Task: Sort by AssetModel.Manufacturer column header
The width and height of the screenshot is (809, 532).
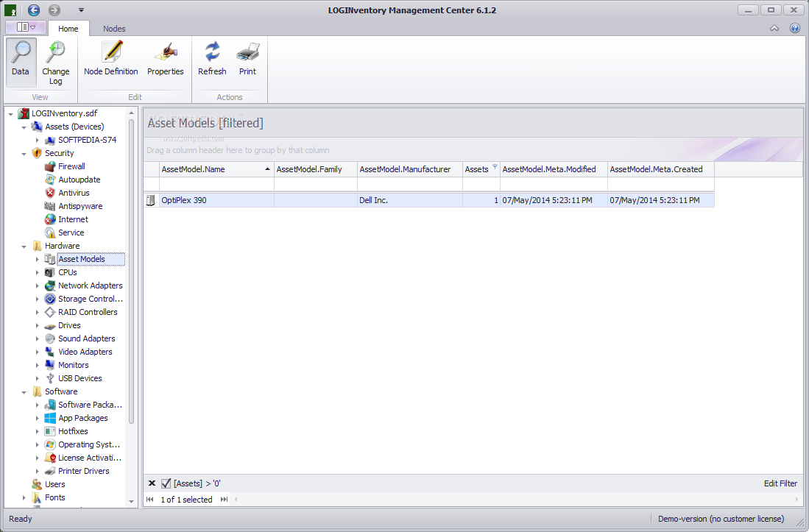Action: point(410,169)
